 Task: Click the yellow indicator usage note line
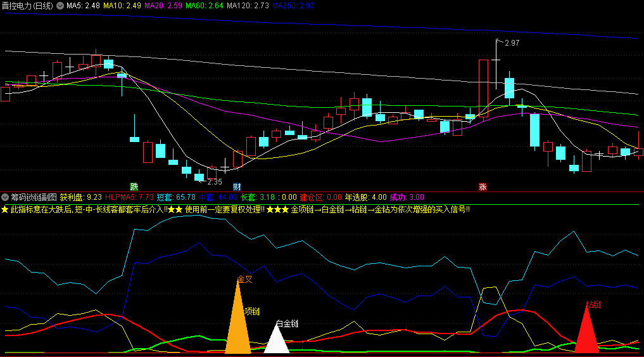pos(236,210)
